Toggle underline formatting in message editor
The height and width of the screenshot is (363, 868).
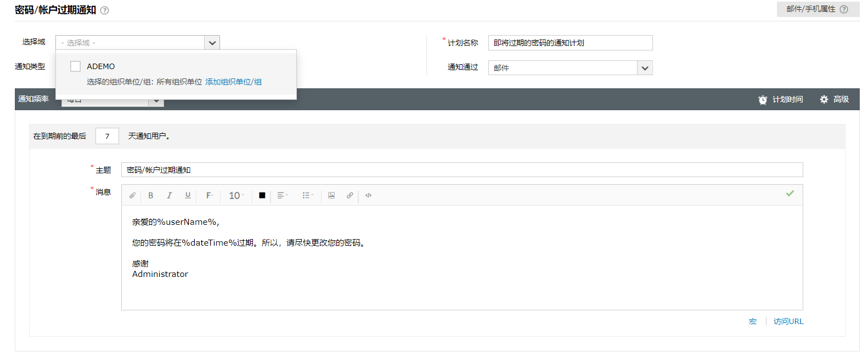coord(188,196)
